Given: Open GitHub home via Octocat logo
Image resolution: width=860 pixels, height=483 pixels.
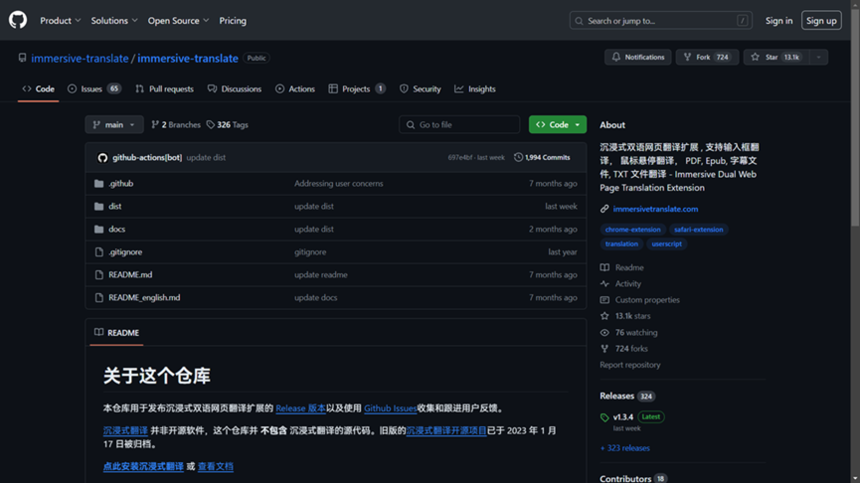Looking at the screenshot, I should pos(18,20).
